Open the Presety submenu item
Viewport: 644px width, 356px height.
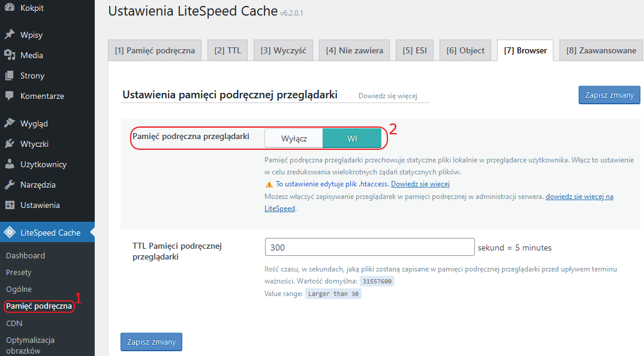[x=19, y=272]
